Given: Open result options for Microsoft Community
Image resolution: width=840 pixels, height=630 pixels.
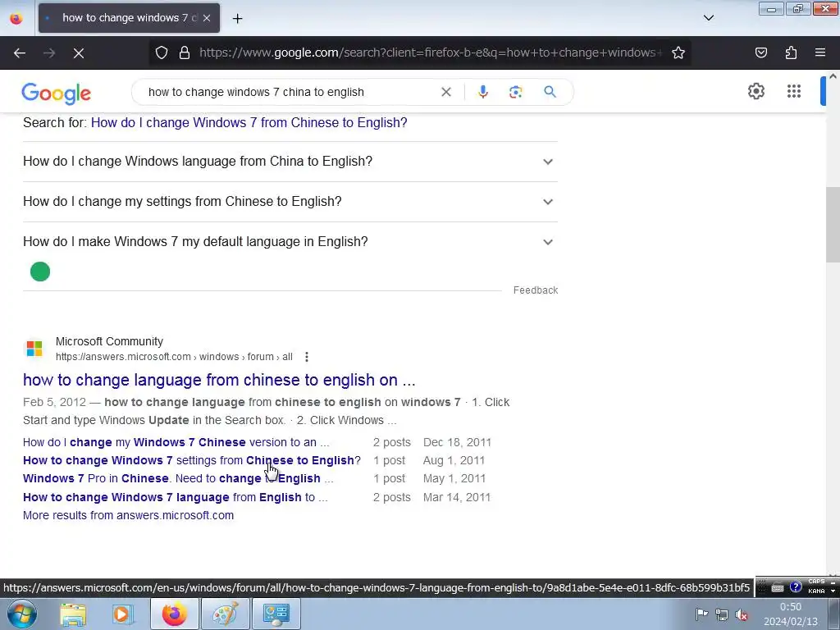Looking at the screenshot, I should click(307, 357).
